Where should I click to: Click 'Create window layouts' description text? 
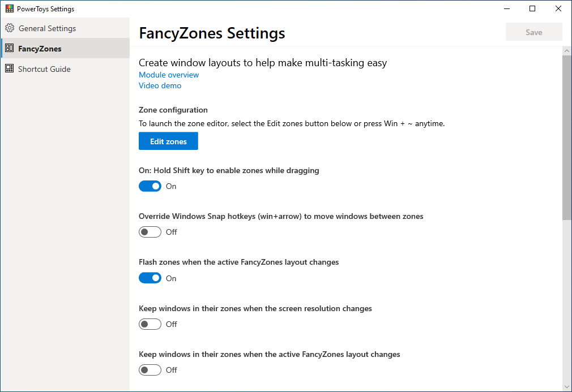pyautogui.click(x=263, y=63)
